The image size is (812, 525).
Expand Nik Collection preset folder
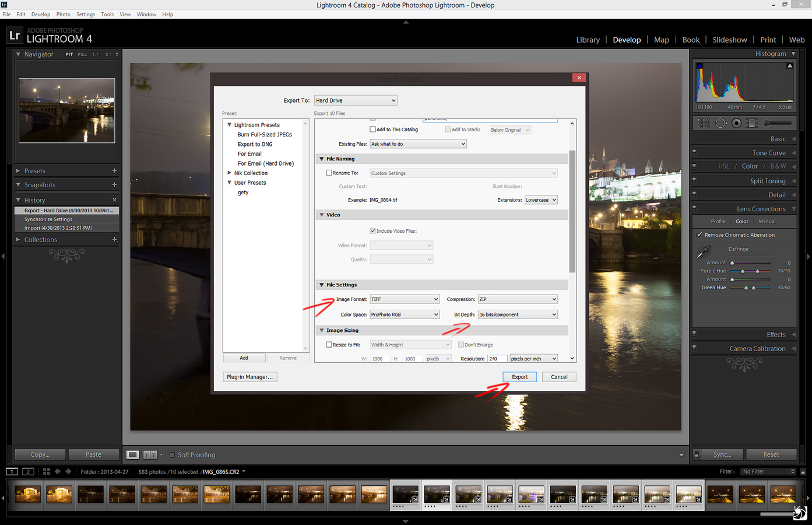(229, 173)
